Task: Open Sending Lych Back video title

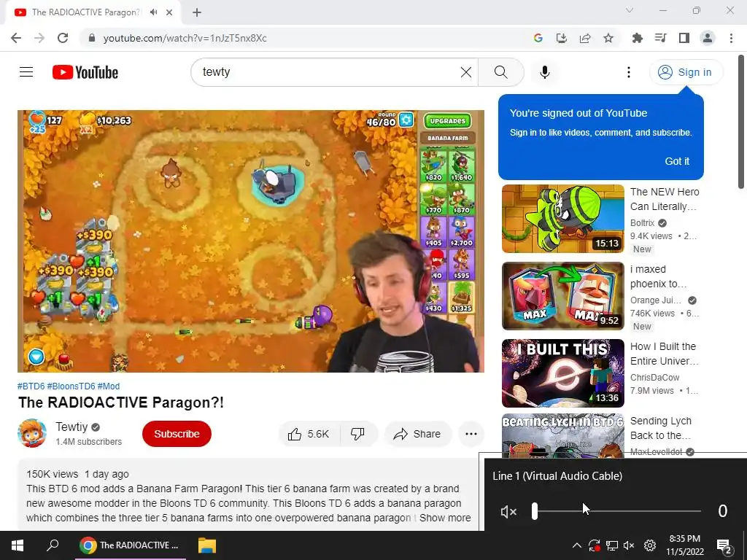Action: pyautogui.click(x=661, y=428)
